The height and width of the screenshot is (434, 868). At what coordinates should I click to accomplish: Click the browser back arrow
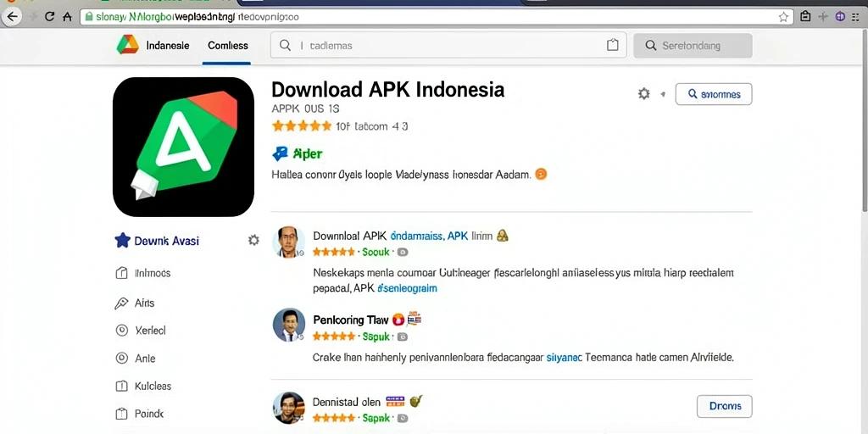pyautogui.click(x=12, y=17)
